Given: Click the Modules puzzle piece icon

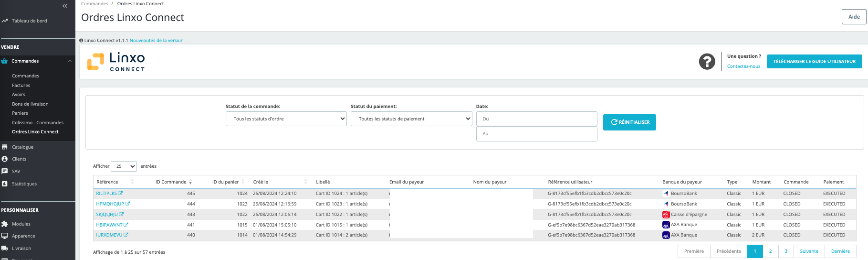Looking at the screenshot, I should tap(4, 224).
